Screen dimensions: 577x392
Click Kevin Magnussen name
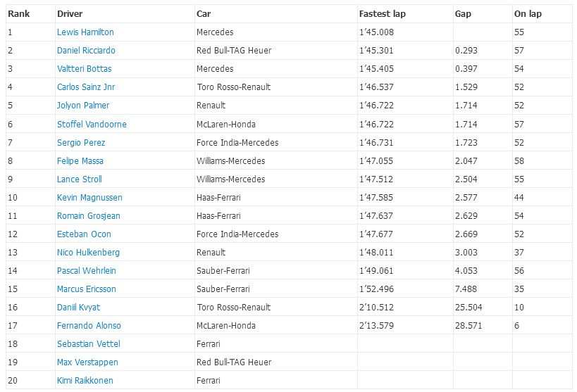(x=89, y=198)
